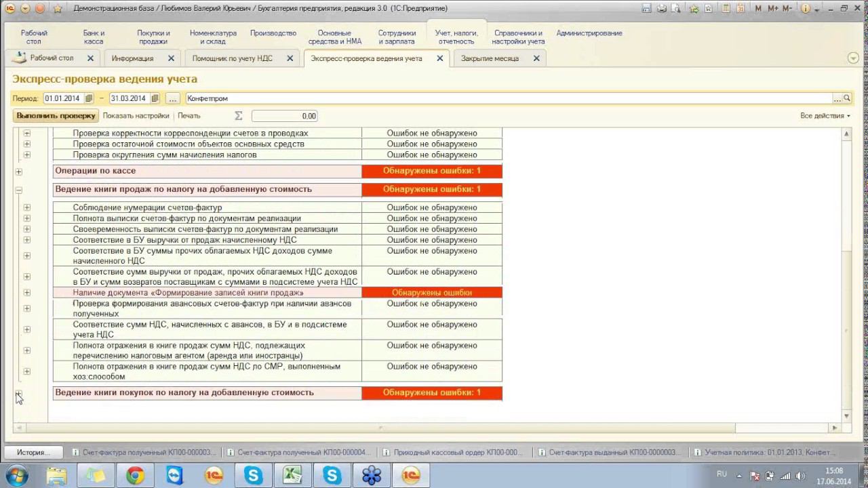This screenshot has height=488, width=868.
Task: Click the Показать настройки link
Action: pos(136,116)
